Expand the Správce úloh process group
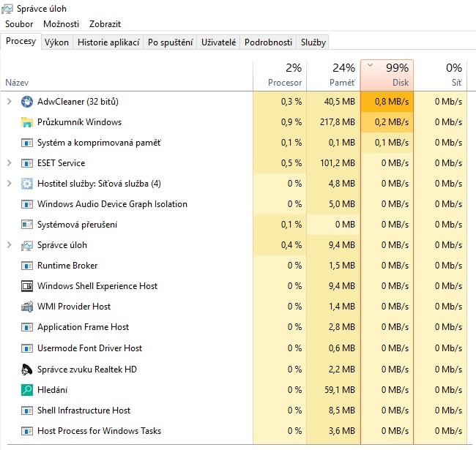476x450 pixels. tap(9, 245)
